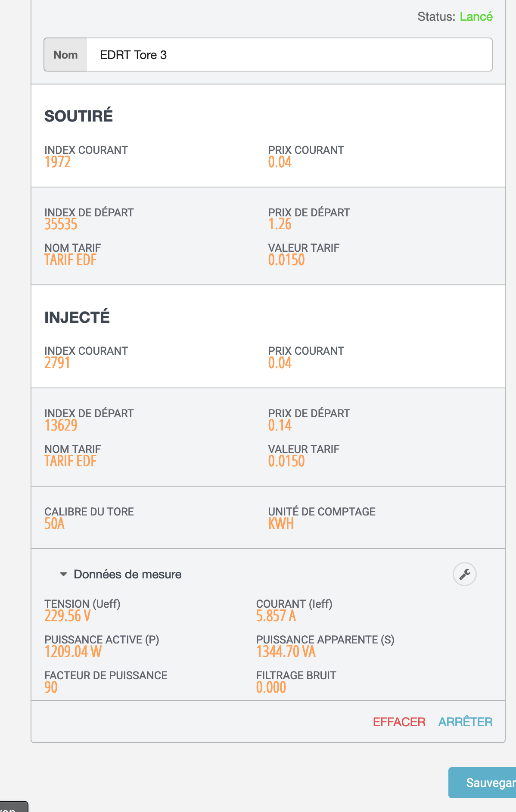516x812 pixels.
Task: Click Puissance active value 1209.04 W
Action: (73, 652)
